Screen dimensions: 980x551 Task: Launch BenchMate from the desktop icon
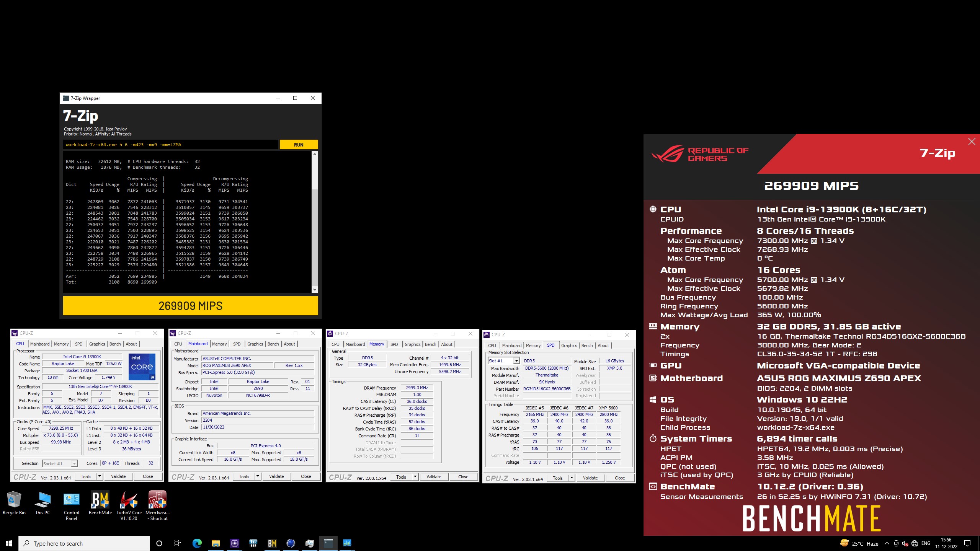click(x=100, y=503)
